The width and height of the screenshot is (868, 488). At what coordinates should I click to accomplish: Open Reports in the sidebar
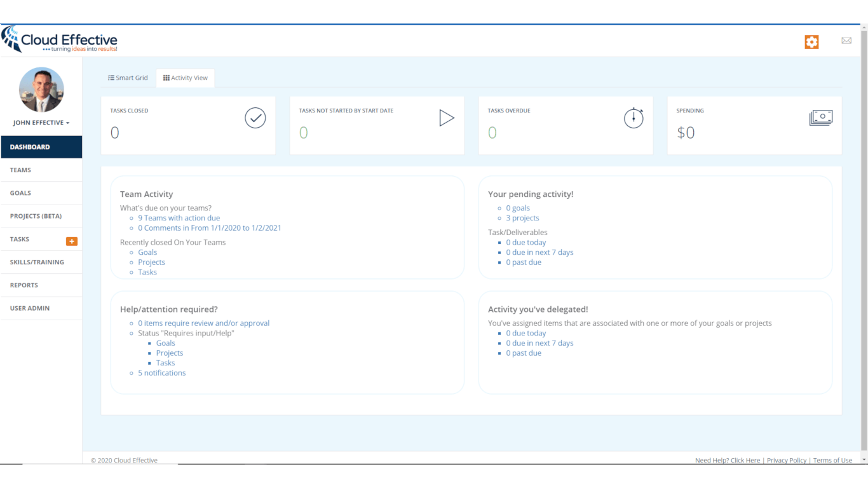click(x=41, y=285)
